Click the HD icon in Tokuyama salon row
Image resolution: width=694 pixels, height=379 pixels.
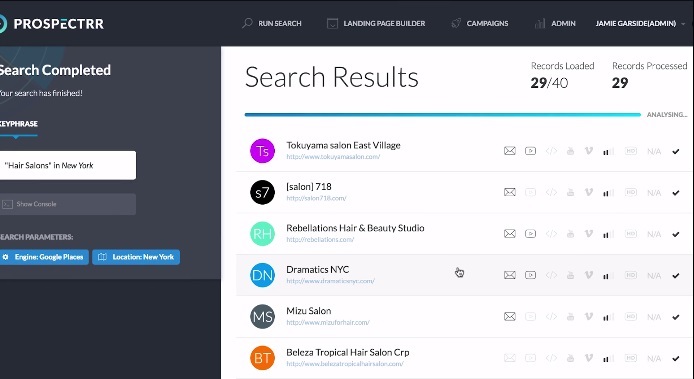point(631,151)
